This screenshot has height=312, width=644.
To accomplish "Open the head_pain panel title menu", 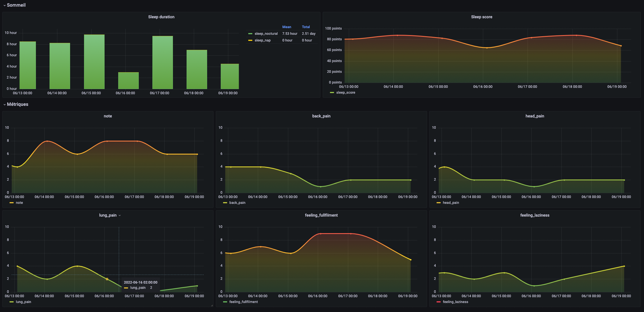I will 535,116.
